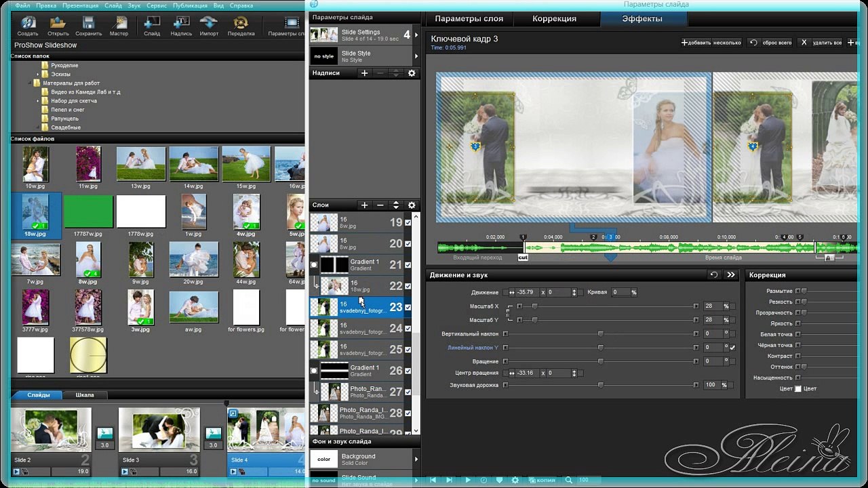This screenshot has height=488, width=868.
Task: Open the Background Solid Color arrow
Action: point(416,460)
